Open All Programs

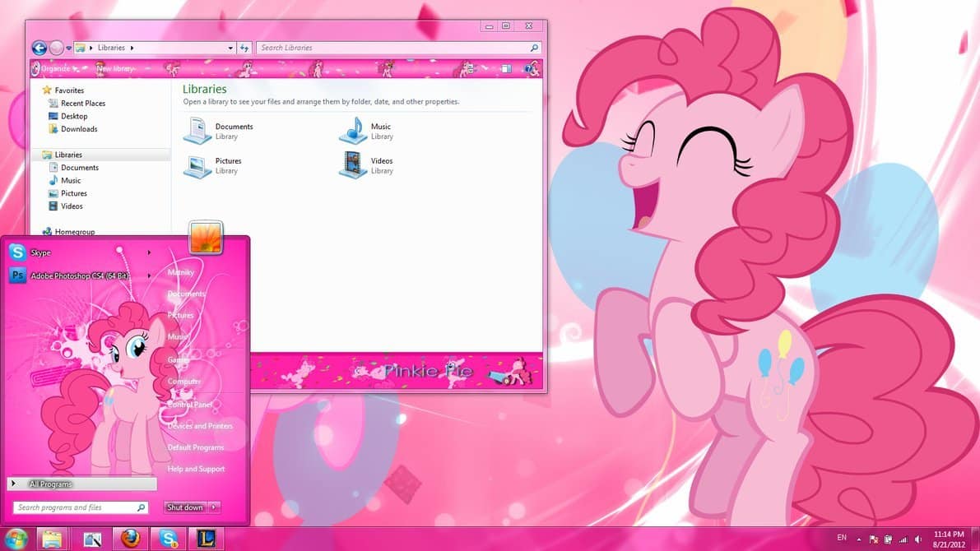pos(51,484)
